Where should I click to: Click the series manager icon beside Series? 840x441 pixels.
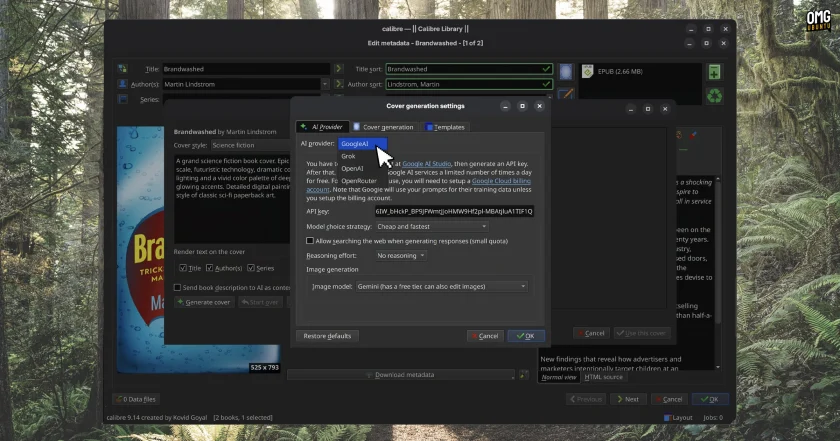(x=123, y=99)
